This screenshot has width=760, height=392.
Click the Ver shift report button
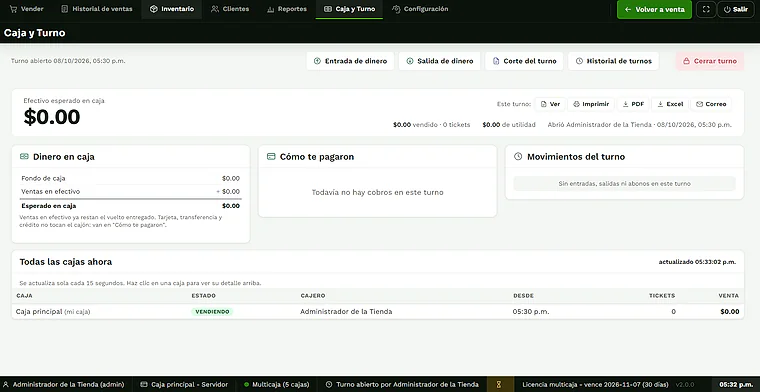tap(550, 104)
